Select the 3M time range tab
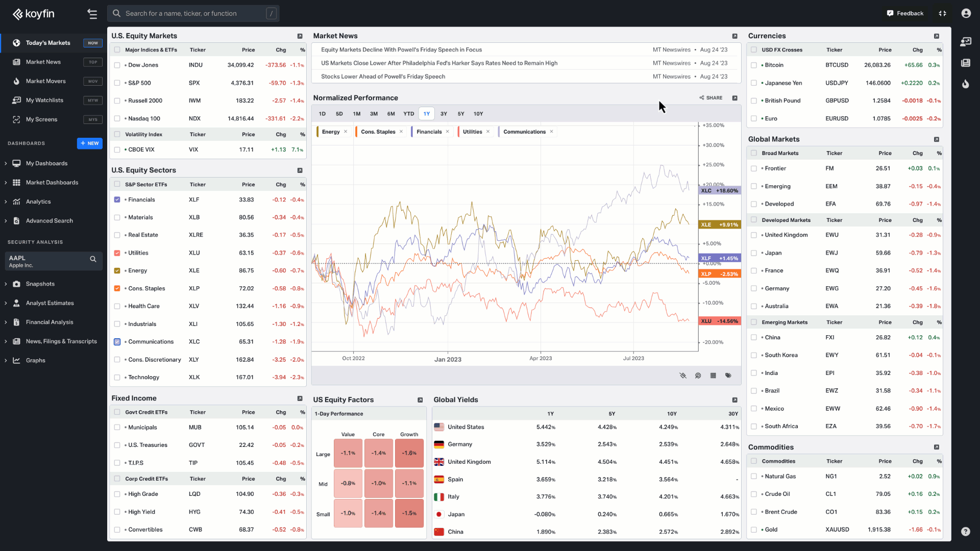This screenshot has height=551, width=980. [x=374, y=114]
